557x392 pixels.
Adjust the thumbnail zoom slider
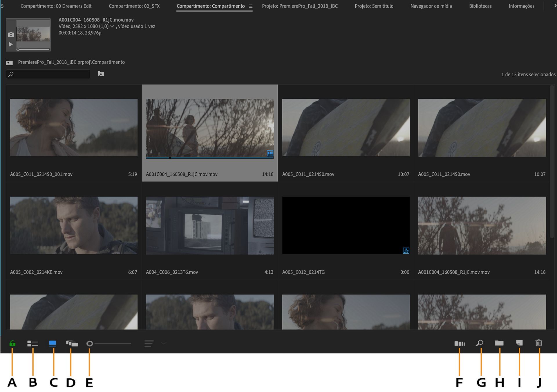point(110,344)
